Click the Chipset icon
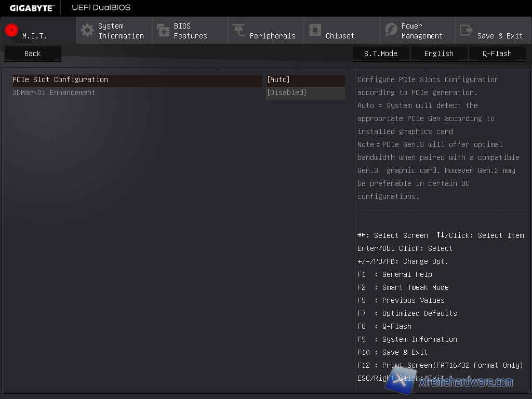This screenshot has width=532, height=399. [315, 30]
